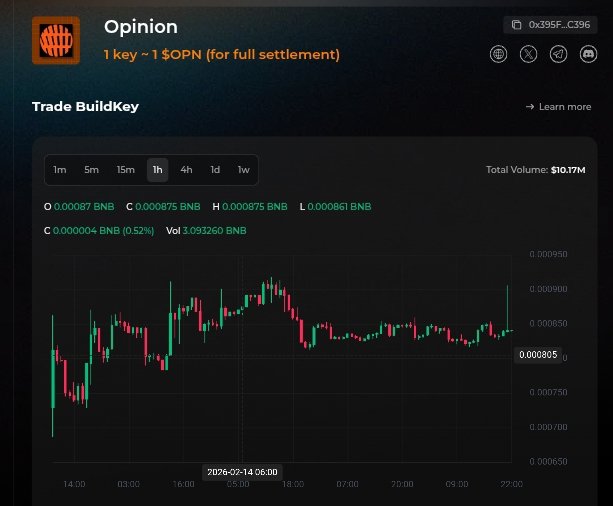The image size is (613, 506).
Task: Click the change 0.000004 BNB (0.52%)
Action: click(103, 231)
